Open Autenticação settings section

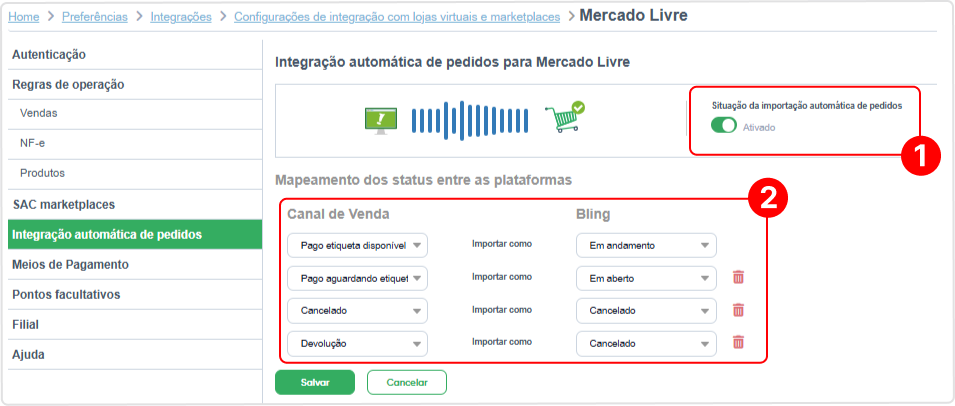[135, 55]
